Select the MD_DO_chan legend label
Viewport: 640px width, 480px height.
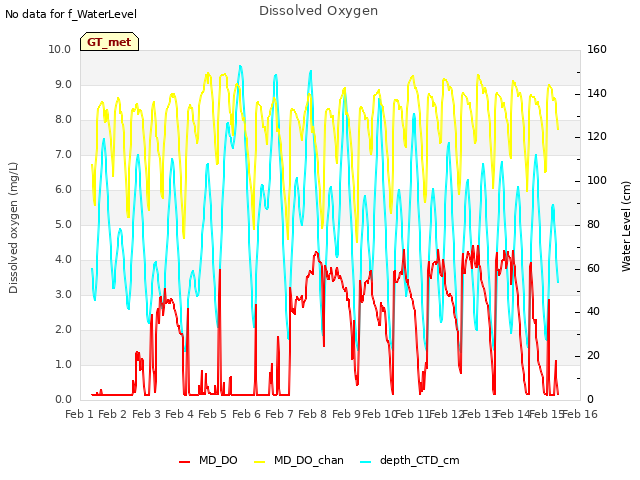coord(309,460)
